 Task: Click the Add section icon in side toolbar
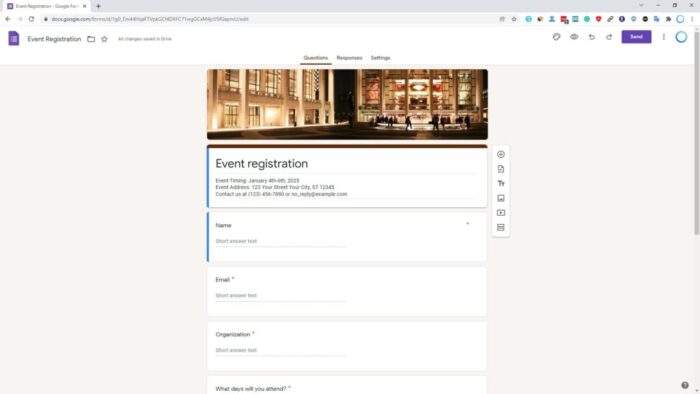click(x=500, y=228)
